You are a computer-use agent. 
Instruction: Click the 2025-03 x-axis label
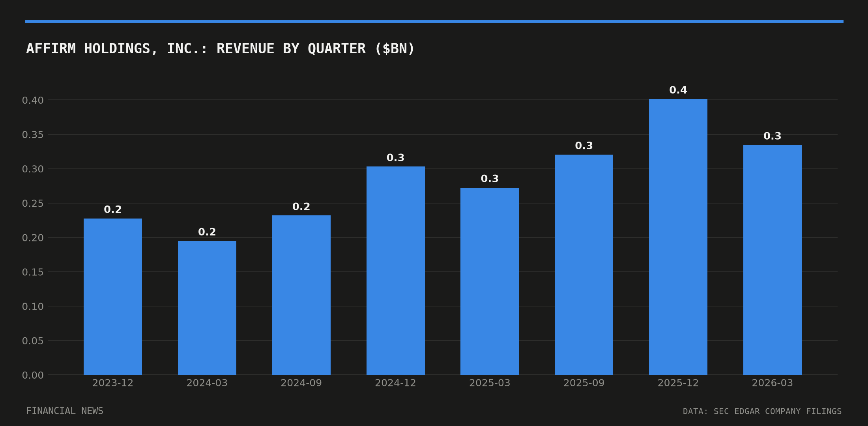click(x=490, y=383)
